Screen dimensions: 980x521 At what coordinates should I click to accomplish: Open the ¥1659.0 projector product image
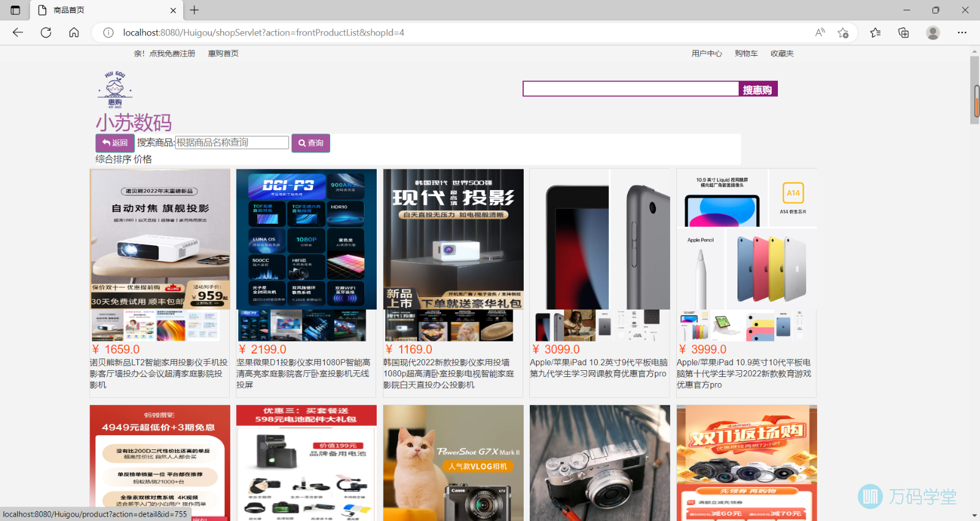pos(160,239)
